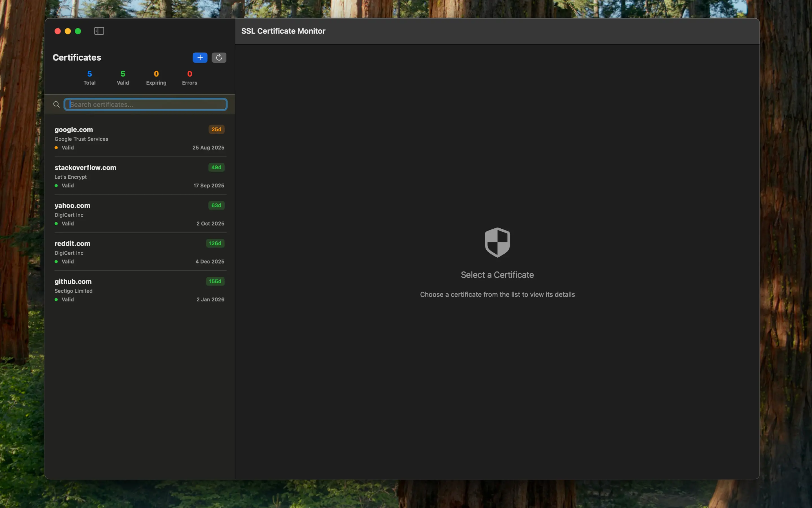
Task: Minimize the window with yellow button
Action: coord(68,31)
